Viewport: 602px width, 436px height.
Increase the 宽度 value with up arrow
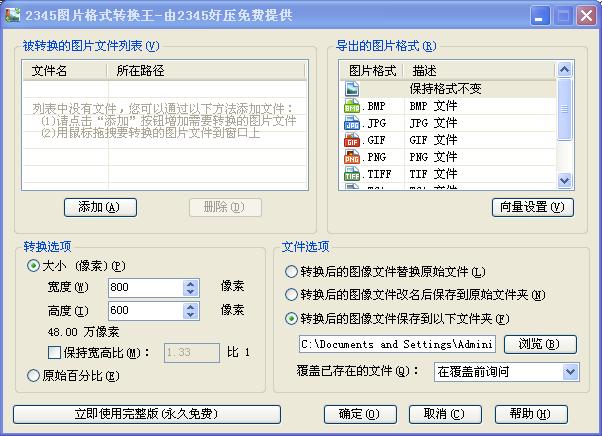click(x=191, y=284)
